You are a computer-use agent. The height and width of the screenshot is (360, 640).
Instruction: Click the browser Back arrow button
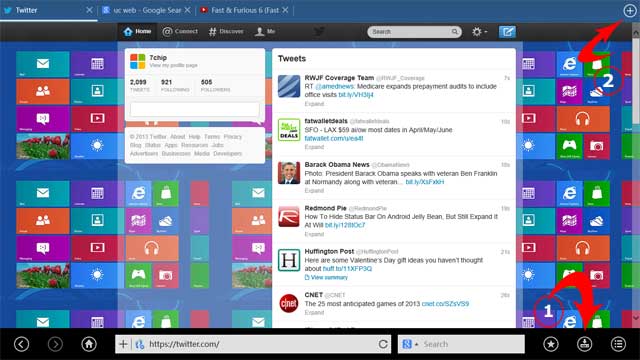(x=21, y=344)
